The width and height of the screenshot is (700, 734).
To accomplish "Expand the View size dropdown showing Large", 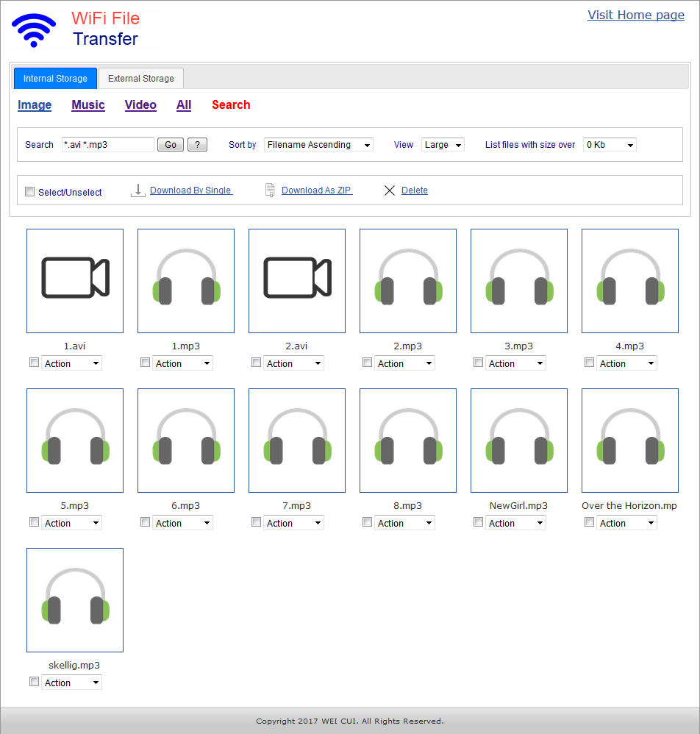I will tap(443, 145).
